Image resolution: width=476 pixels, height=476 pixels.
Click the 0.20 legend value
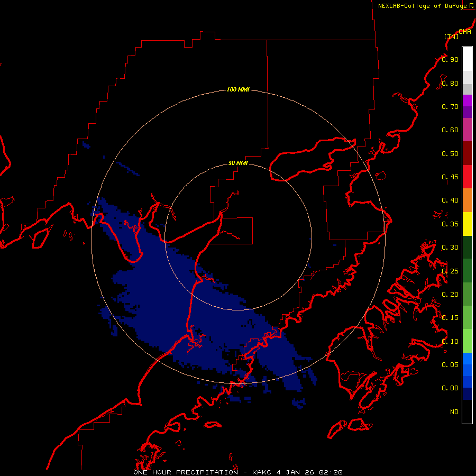(x=450, y=295)
